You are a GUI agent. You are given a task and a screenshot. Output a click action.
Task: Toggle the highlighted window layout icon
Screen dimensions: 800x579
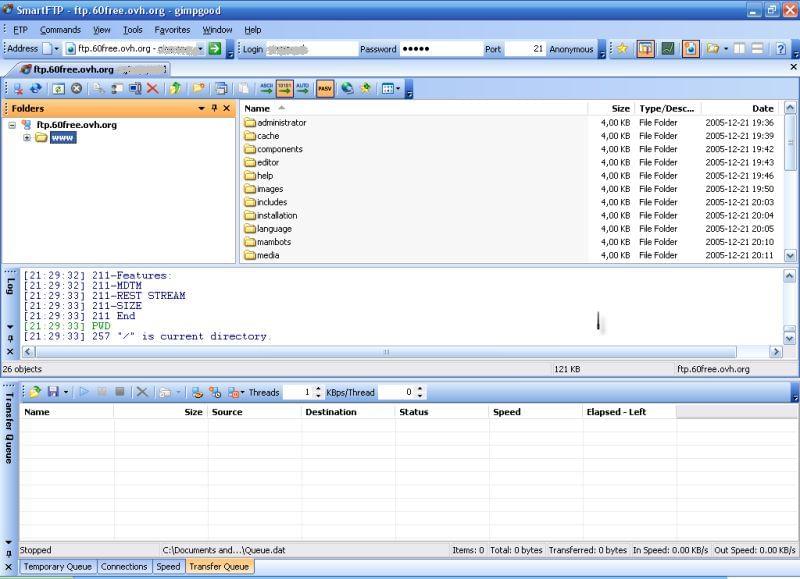click(x=645, y=48)
